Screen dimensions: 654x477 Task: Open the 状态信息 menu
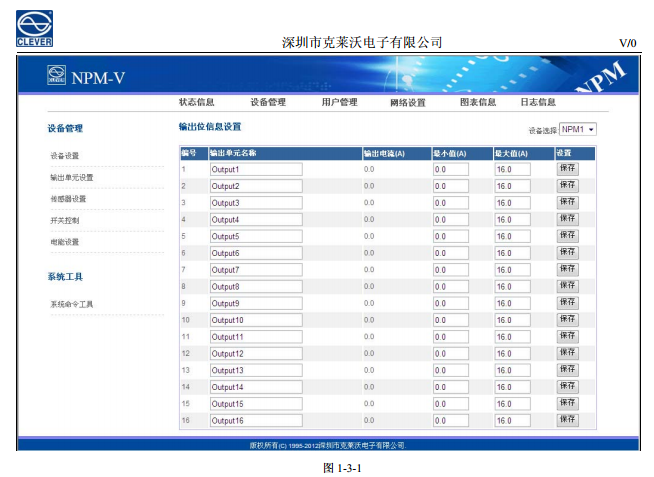point(196,102)
